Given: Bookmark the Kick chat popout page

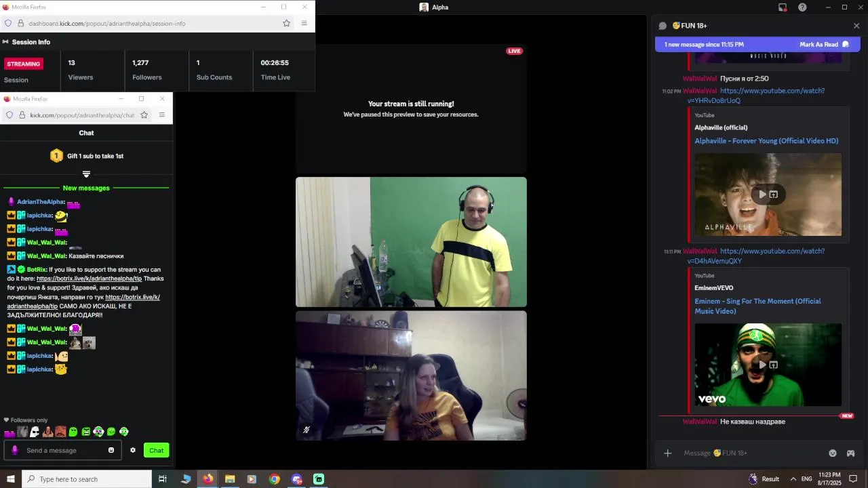Looking at the screenshot, I should click(x=144, y=115).
